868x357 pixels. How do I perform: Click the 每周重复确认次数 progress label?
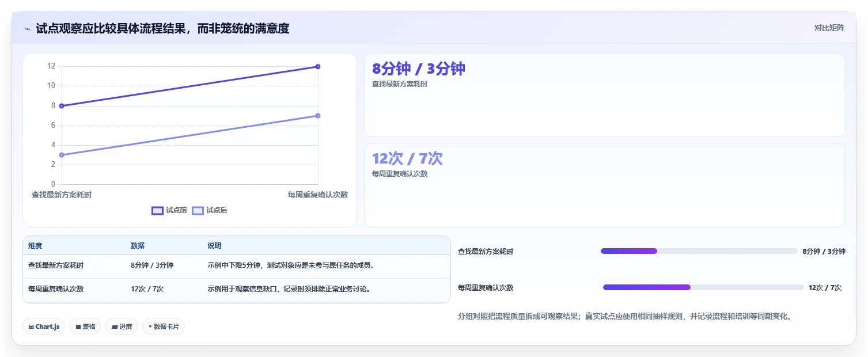tap(486, 288)
